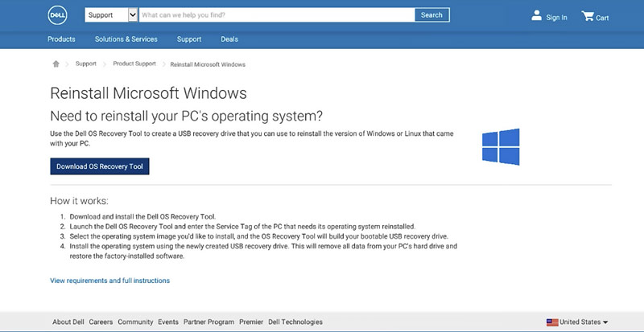Image resolution: width=644 pixels, height=332 pixels.
Task: Click the Windows logo image
Action: [x=501, y=147]
